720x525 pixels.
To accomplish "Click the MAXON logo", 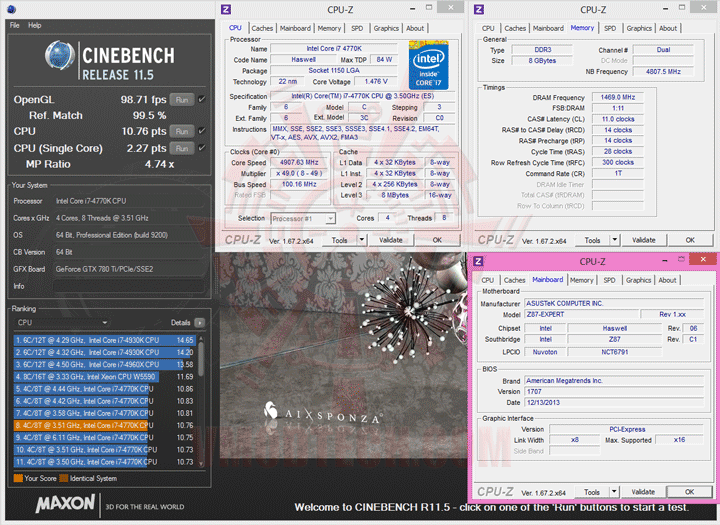I will (65, 503).
